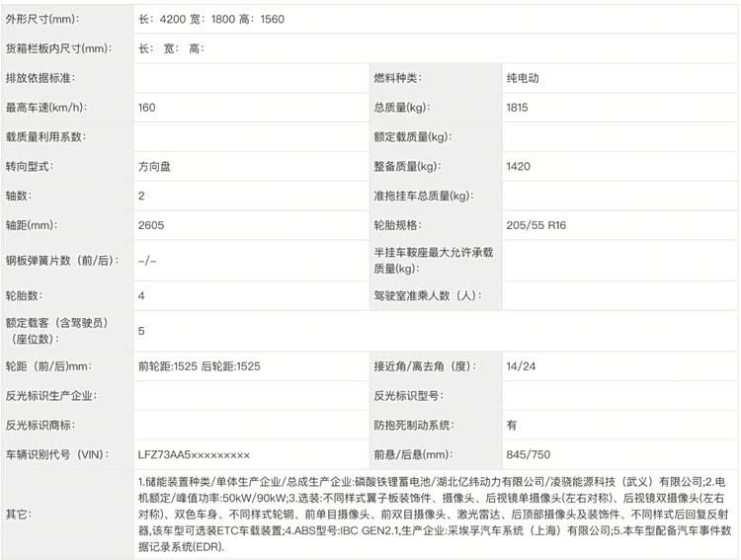Click the 货箱栏板内尺寸(mm) row label

click(x=57, y=47)
